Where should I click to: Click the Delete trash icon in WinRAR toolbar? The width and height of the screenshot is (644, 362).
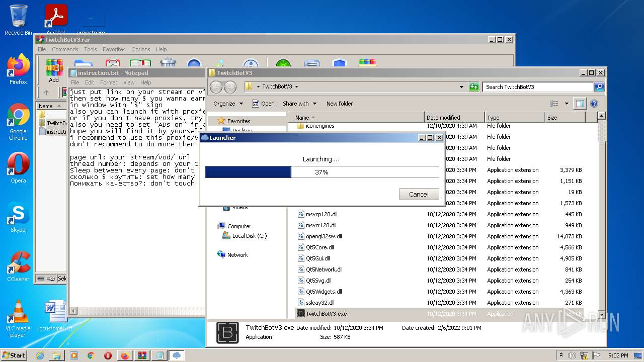(x=168, y=63)
